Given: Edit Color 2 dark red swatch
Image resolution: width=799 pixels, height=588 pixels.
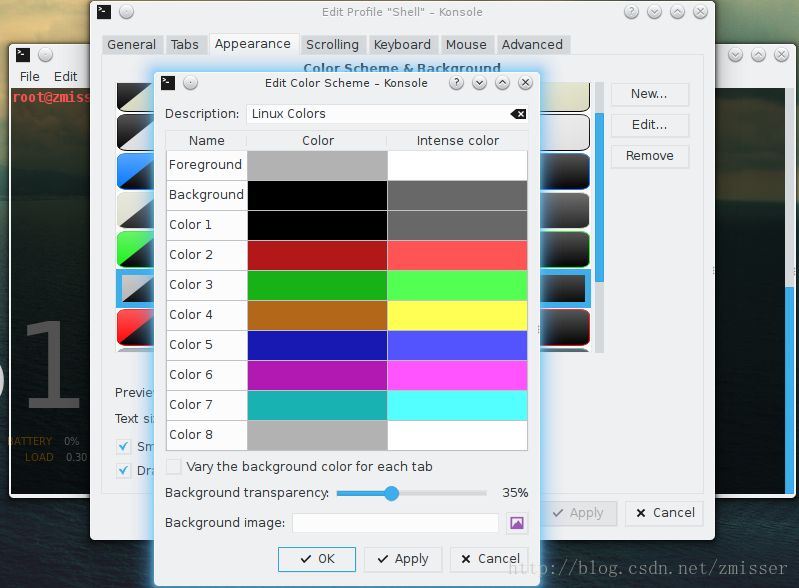Looking at the screenshot, I should click(x=317, y=255).
